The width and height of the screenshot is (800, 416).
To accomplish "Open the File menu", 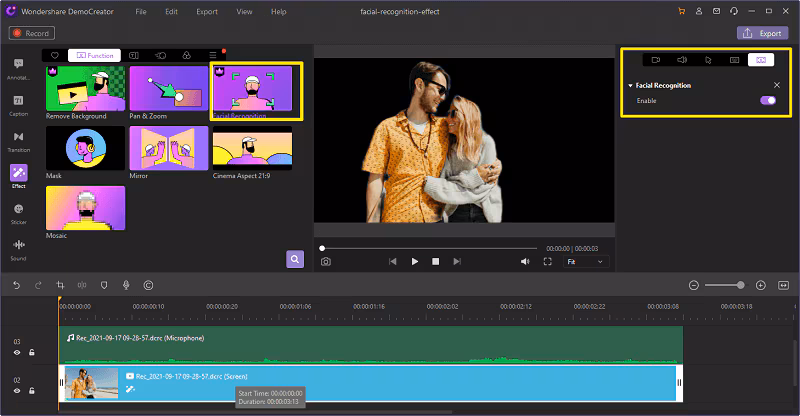I will click(141, 11).
